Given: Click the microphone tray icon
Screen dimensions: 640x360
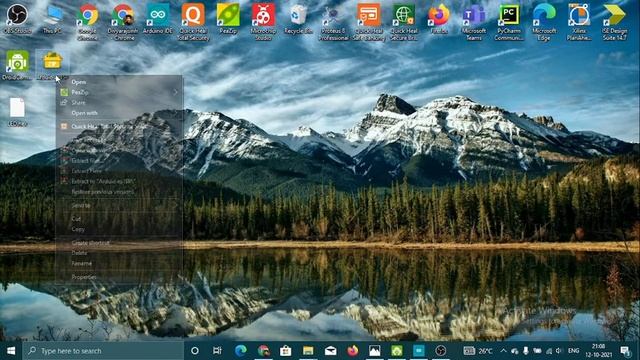Looking at the screenshot, I should pyautogui.click(x=526, y=351).
